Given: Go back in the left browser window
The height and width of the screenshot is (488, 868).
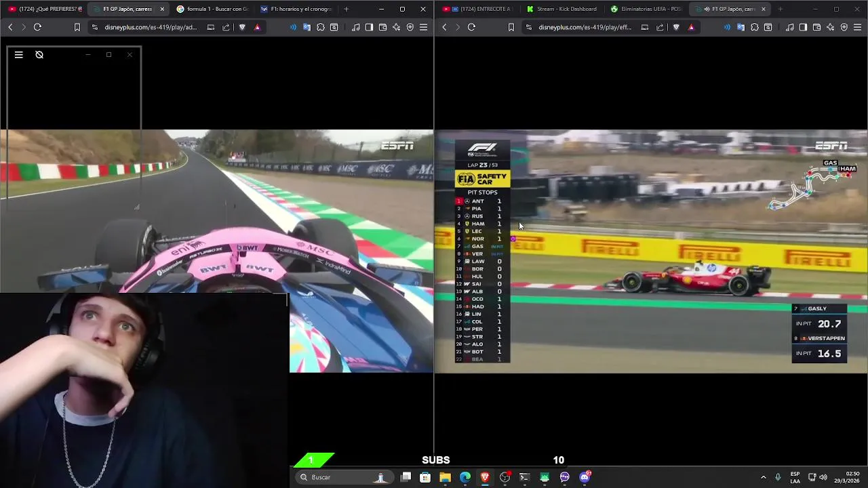Looking at the screenshot, I should pos(10,27).
